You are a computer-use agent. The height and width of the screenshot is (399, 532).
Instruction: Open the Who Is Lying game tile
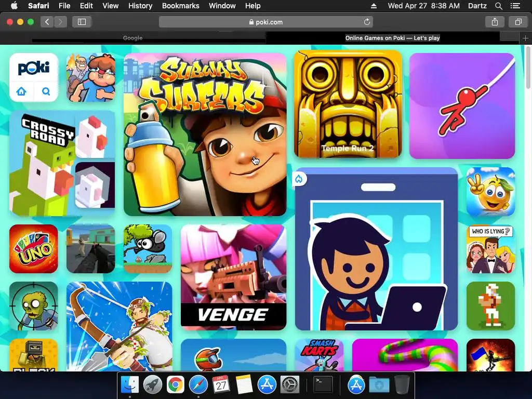[490, 249]
